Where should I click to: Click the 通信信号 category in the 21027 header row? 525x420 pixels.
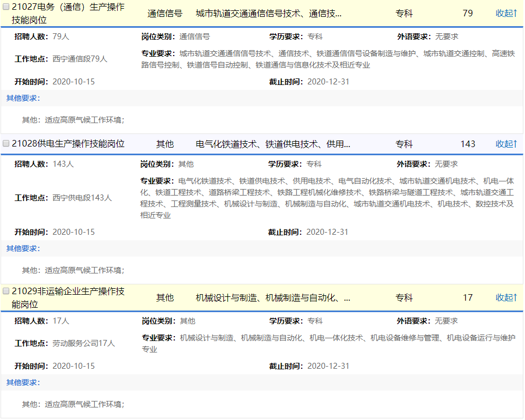tap(165, 13)
